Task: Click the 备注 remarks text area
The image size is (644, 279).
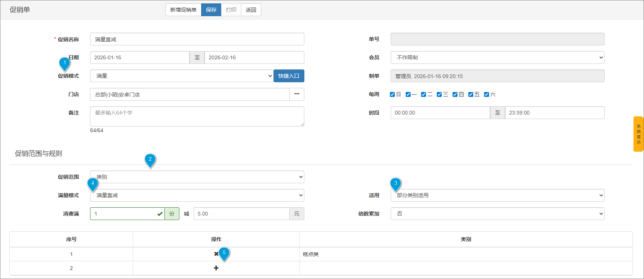Action: click(197, 116)
